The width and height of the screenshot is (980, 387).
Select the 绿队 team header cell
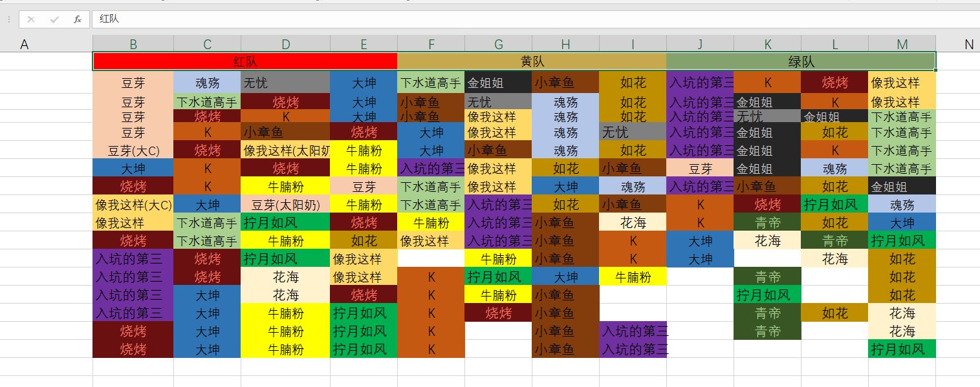801,61
